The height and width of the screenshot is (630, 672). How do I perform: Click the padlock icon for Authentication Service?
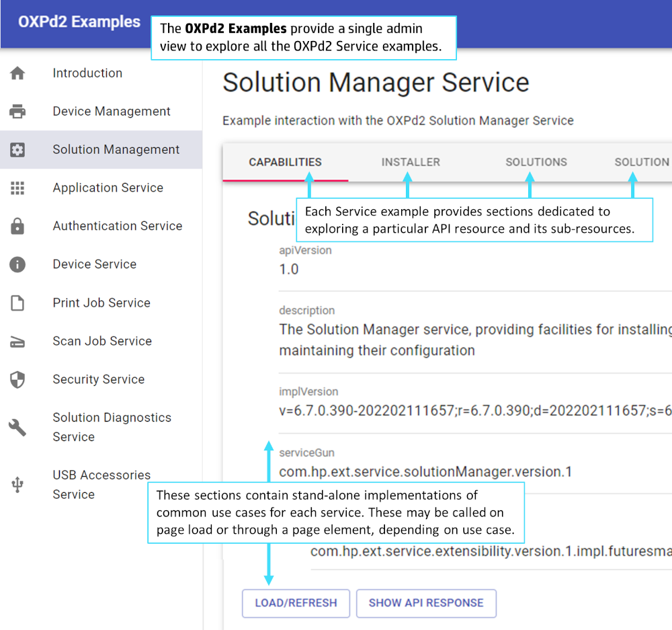[17, 226]
